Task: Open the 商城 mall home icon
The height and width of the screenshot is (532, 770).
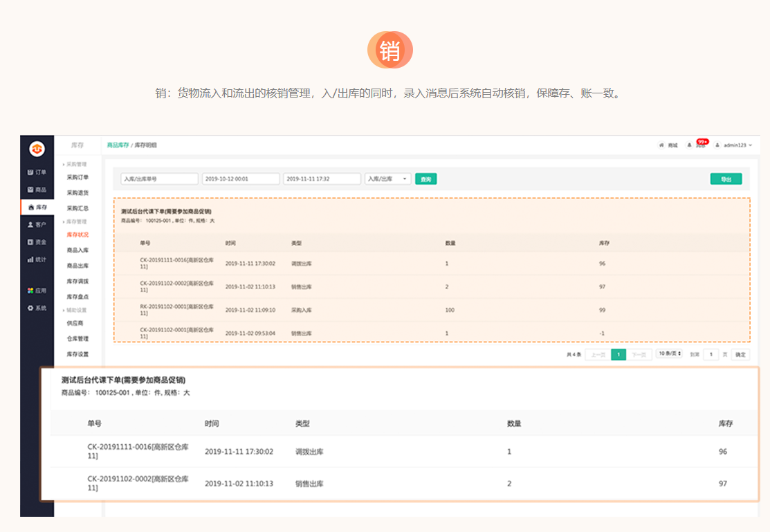Action: click(661, 145)
